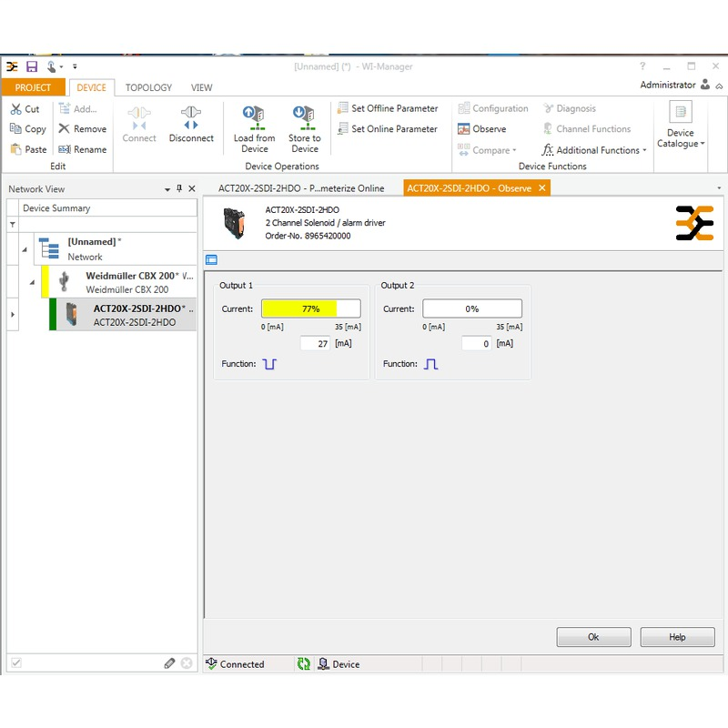Click the Weidmüller logo
Image resolution: width=728 pixels, height=728 pixels.
tap(694, 223)
